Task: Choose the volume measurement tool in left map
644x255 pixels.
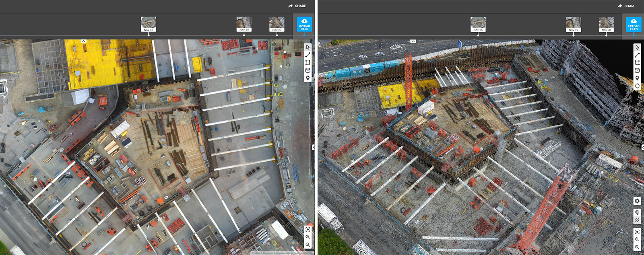Action: 308,70
